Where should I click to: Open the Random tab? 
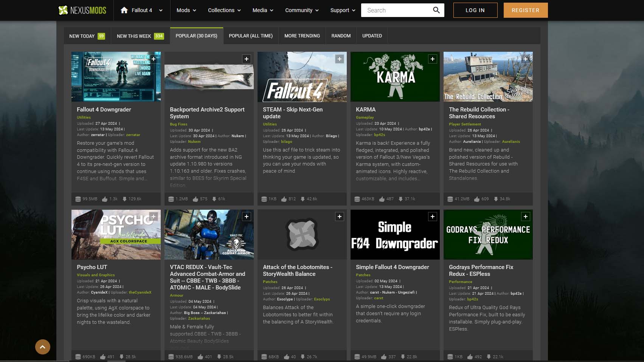[x=341, y=36]
